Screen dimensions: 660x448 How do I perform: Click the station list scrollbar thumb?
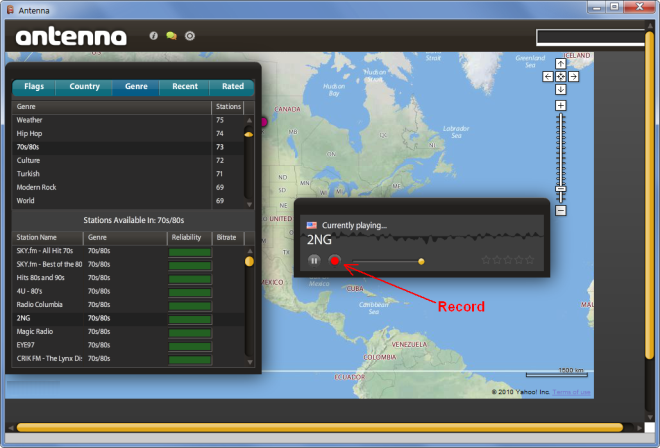pyautogui.click(x=249, y=261)
